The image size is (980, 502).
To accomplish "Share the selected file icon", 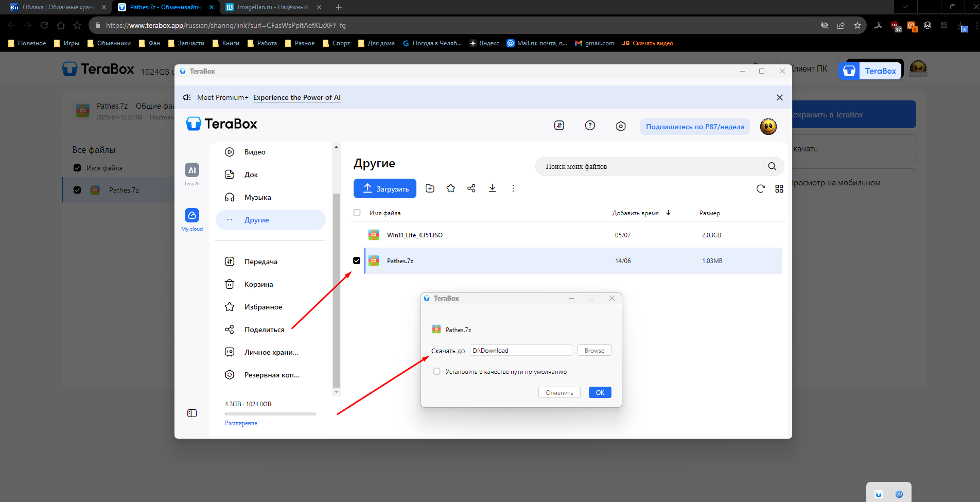I will (x=471, y=188).
